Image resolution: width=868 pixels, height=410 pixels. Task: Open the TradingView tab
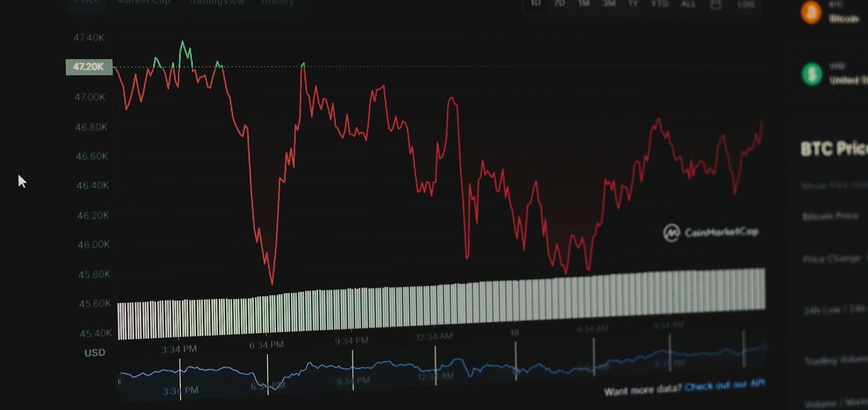pyautogui.click(x=216, y=2)
